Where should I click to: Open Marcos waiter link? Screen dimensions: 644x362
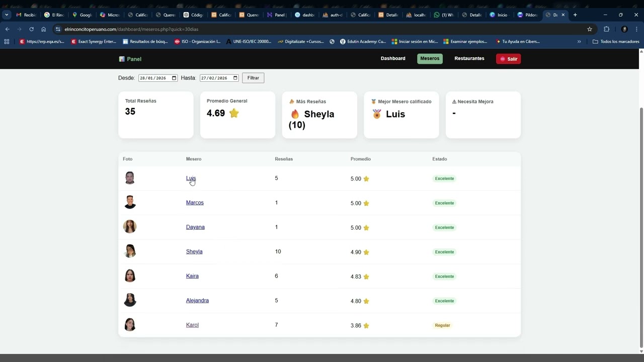195,203
